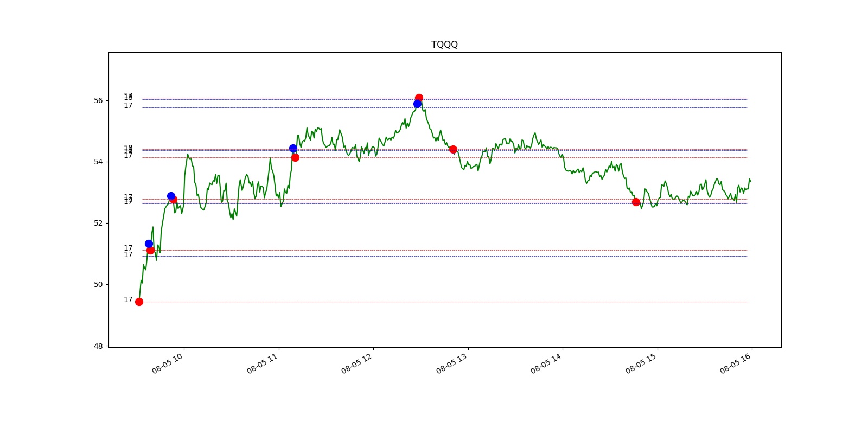Click the x-axis label 08-05 10

pyautogui.click(x=168, y=363)
